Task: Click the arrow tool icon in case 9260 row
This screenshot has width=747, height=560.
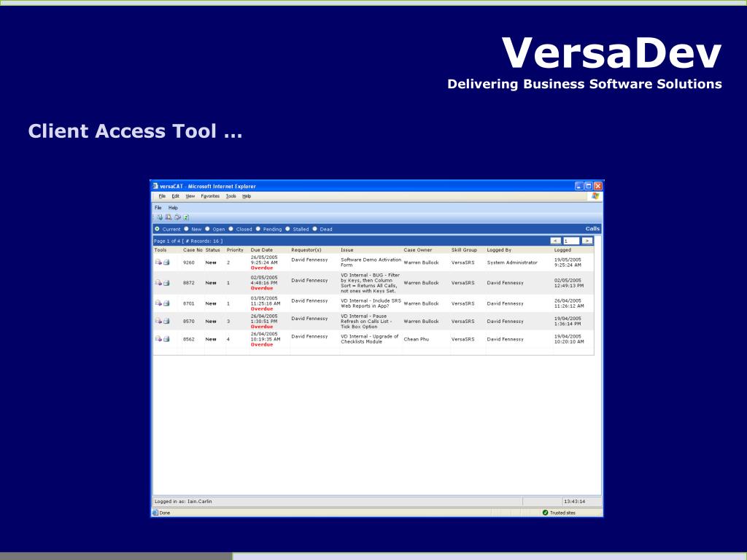Action: click(158, 262)
